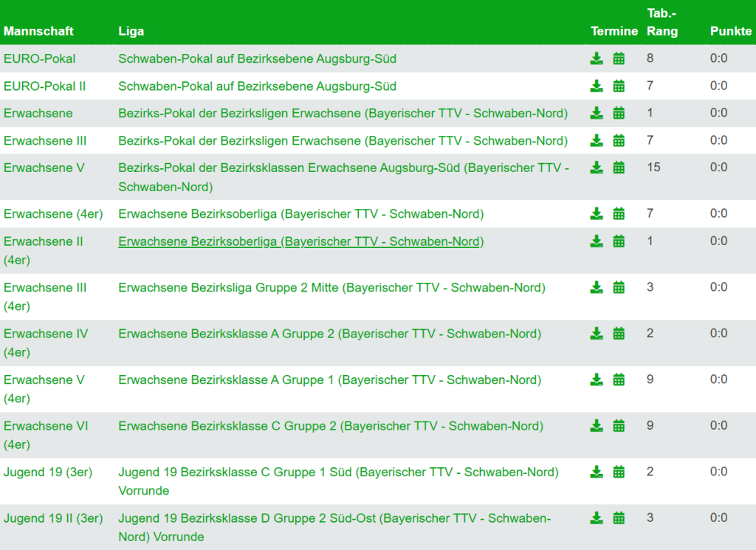Open calendar for Erwachsene VI (4er) row

coord(619,426)
